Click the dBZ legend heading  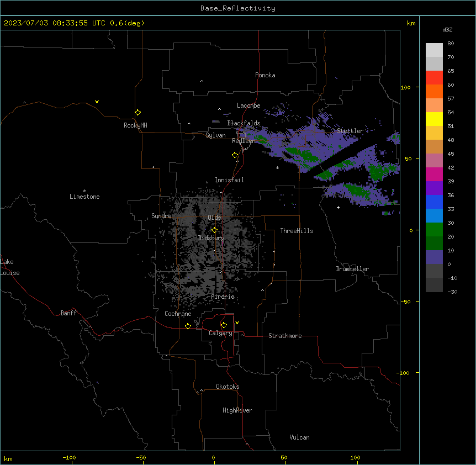point(447,30)
